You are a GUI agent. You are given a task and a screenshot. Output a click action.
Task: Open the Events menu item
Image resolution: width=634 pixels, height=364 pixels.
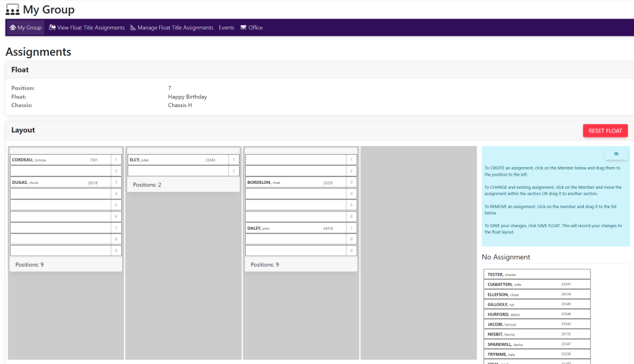[x=226, y=28]
